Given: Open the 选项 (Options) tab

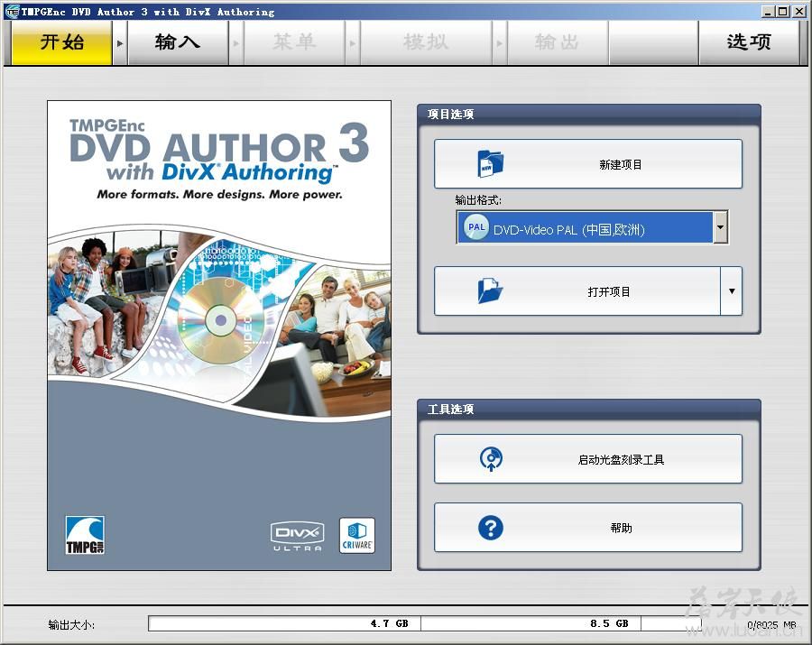Looking at the screenshot, I should point(749,43).
